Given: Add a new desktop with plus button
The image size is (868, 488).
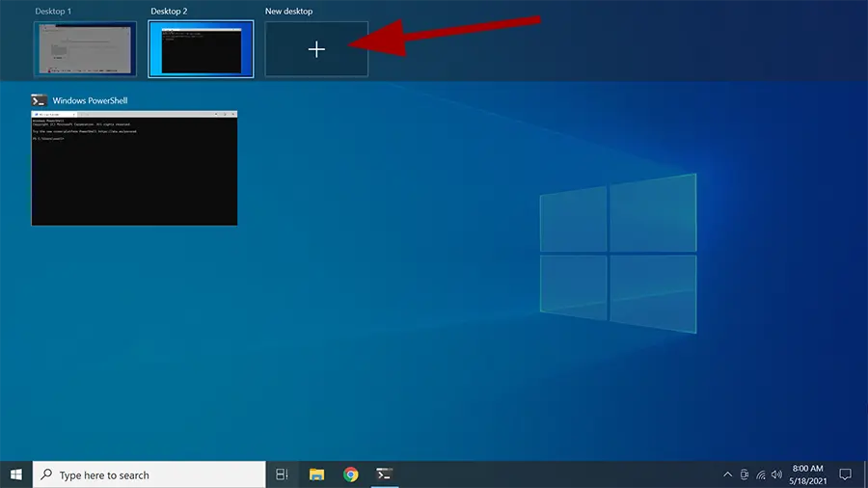Looking at the screenshot, I should point(316,49).
